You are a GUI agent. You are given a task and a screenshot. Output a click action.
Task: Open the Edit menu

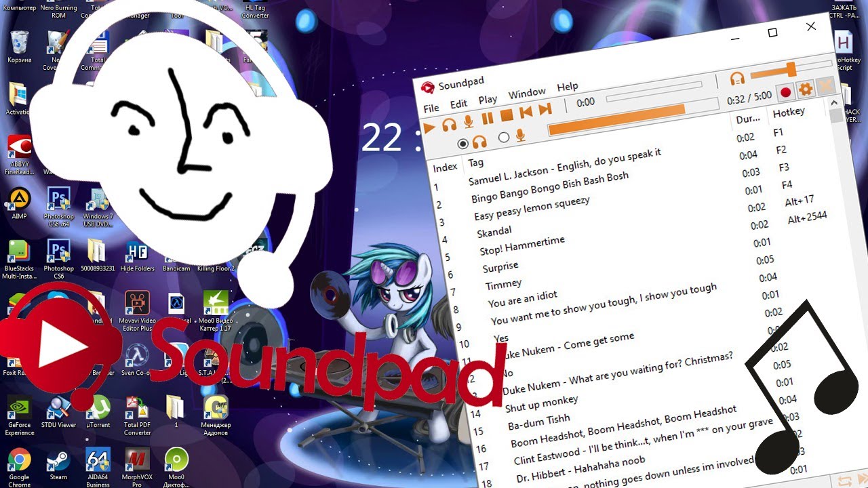tap(459, 104)
